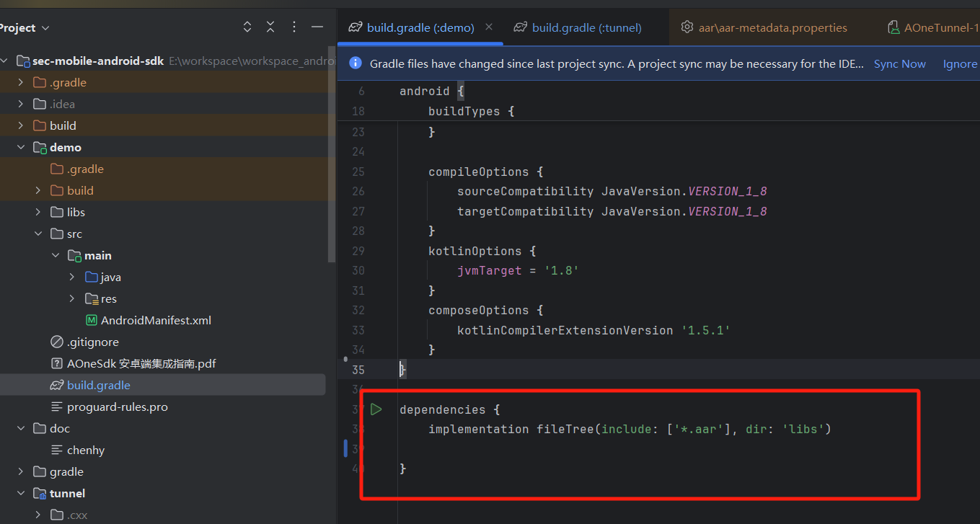Image resolution: width=980 pixels, height=524 pixels.
Task: Click the gradle elephant icon on build.gradle
Action: (x=57, y=386)
